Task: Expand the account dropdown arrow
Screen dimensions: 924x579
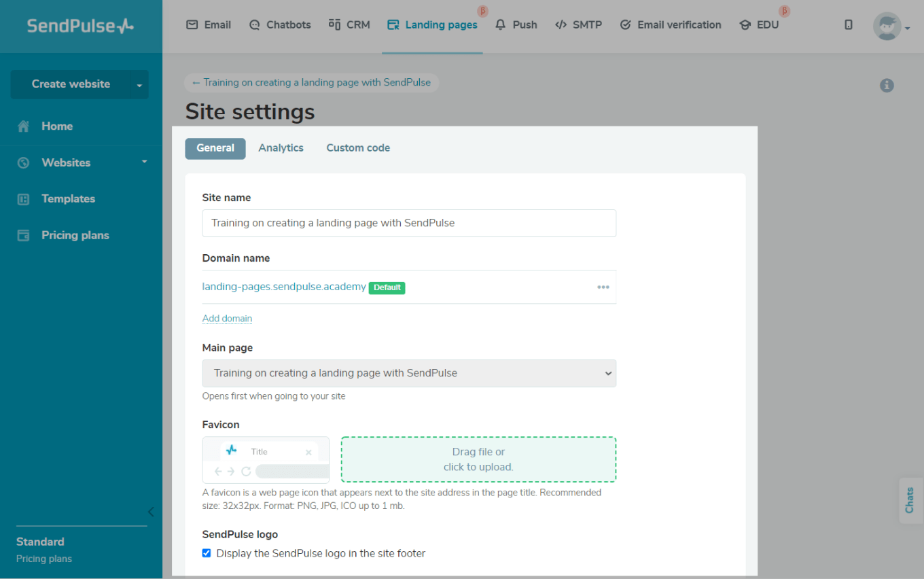Action: [907, 29]
